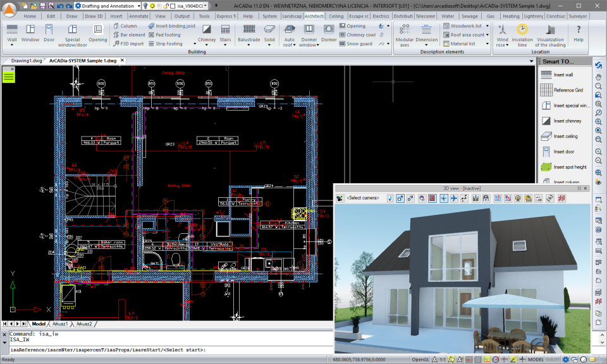
Task: Insert a Door from the Building panel
Action: 48,32
